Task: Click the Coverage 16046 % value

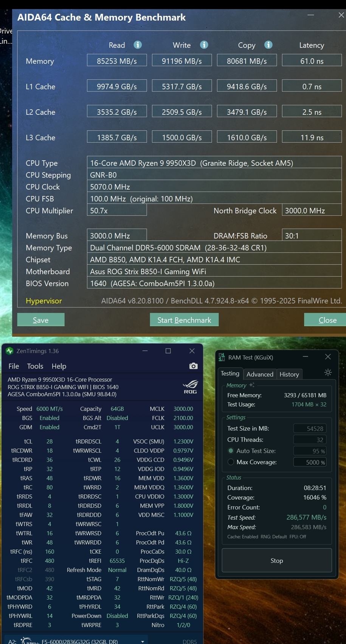Action: [315, 497]
